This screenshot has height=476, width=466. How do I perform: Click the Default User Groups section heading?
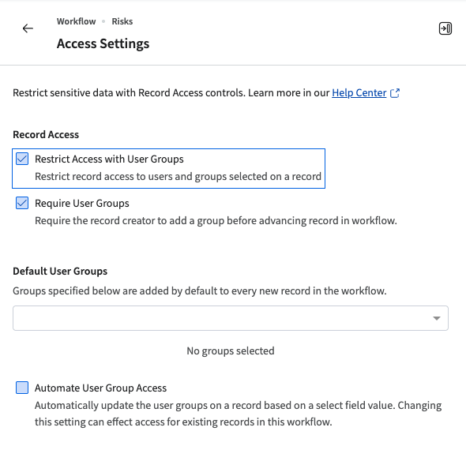coord(60,271)
